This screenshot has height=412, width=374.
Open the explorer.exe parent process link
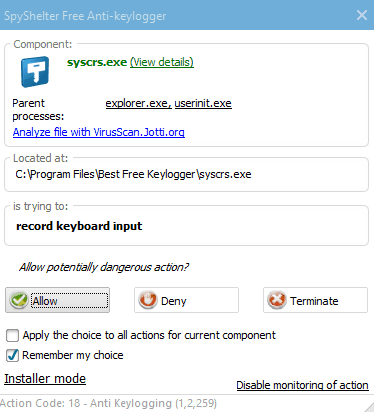[139, 103]
